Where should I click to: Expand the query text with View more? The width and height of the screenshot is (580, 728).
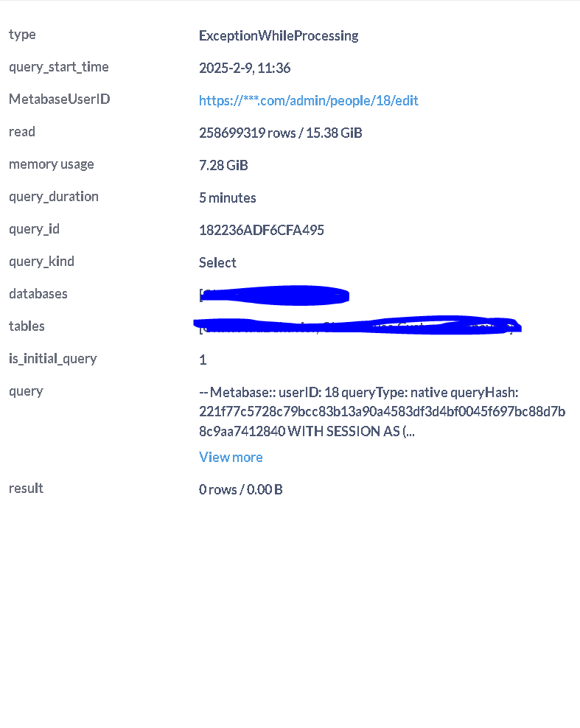click(x=231, y=458)
